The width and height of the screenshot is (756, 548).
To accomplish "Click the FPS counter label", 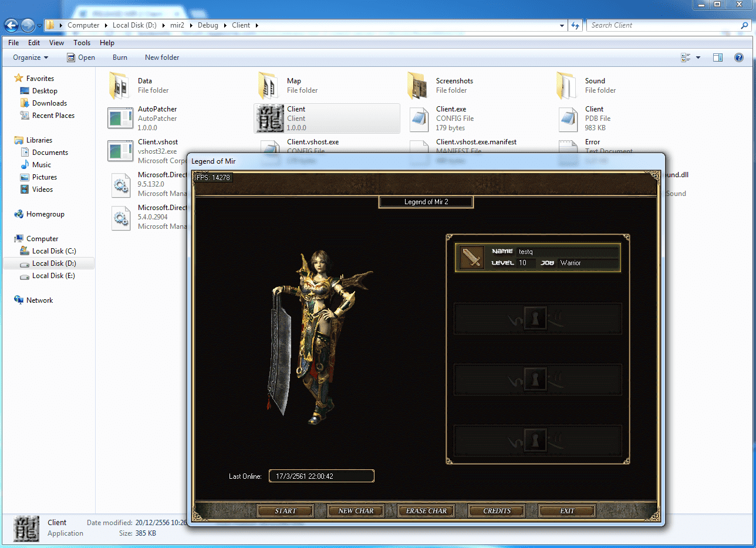I will 213,177.
